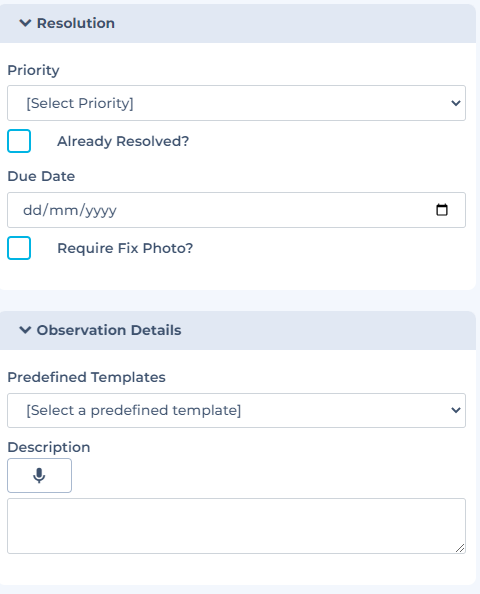Focus the dd/mm/yyyy Due Date field
This screenshot has height=594, width=480.
pos(236,210)
